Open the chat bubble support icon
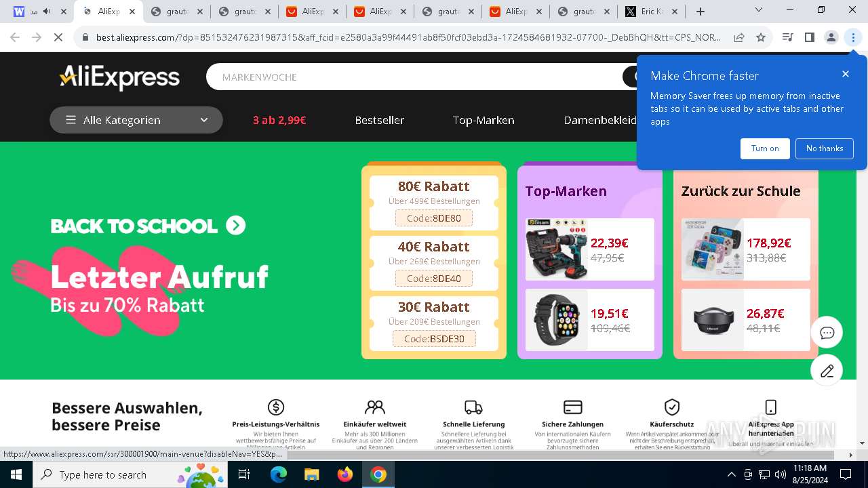This screenshot has width=868, height=488. [827, 333]
